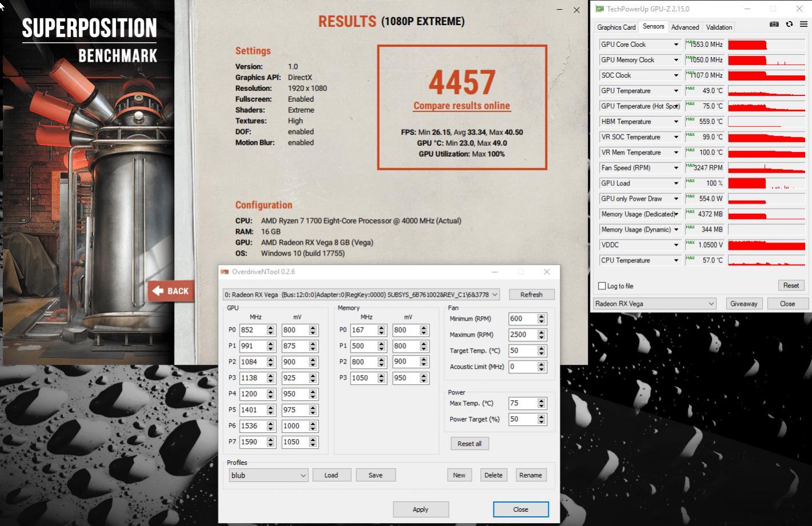The width and height of the screenshot is (812, 526).
Task: Click the Delete profile button
Action: [493, 475]
